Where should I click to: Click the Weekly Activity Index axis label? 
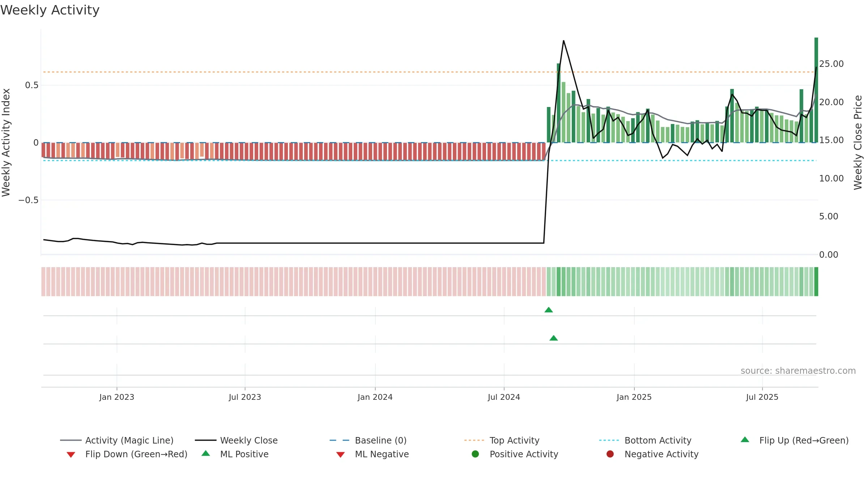6,142
